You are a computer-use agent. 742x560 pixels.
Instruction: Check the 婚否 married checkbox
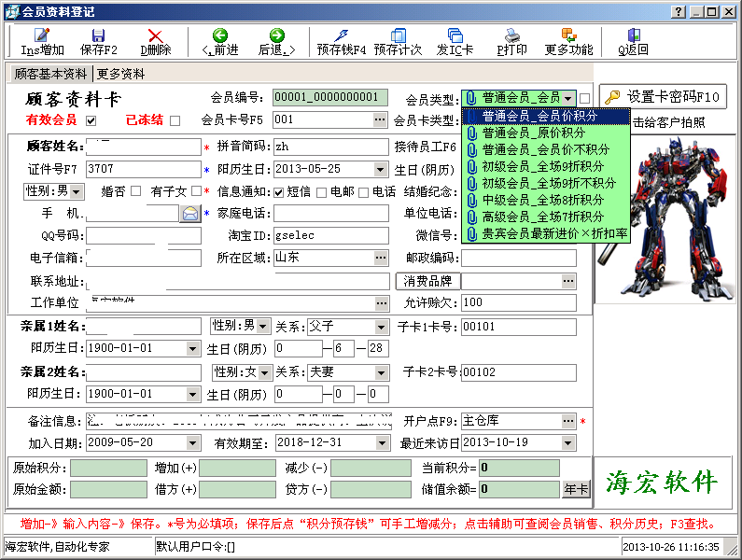pos(136,190)
